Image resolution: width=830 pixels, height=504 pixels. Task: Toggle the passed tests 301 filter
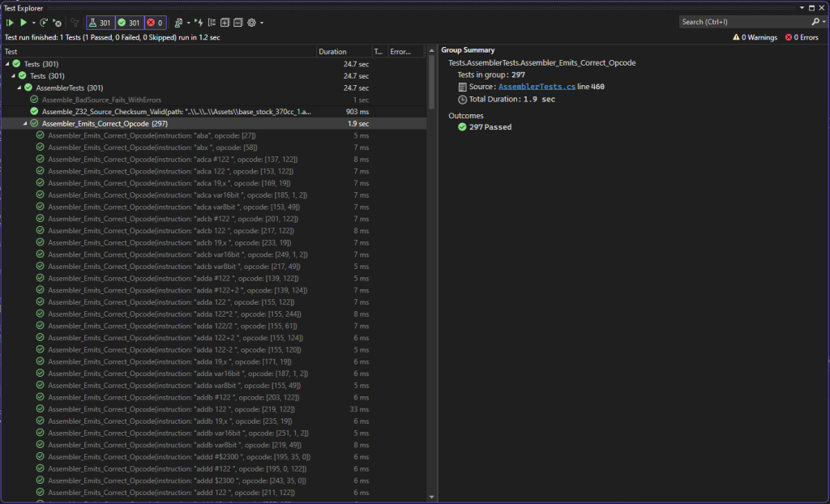point(129,23)
